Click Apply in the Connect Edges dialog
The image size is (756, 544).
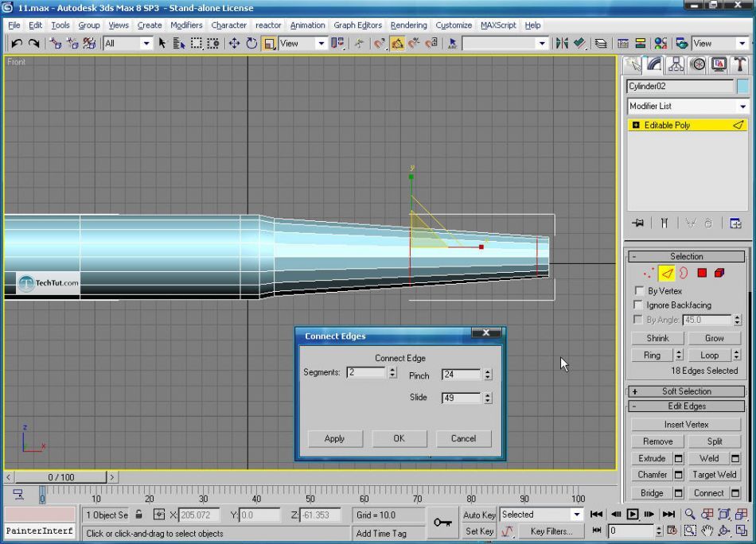334,438
